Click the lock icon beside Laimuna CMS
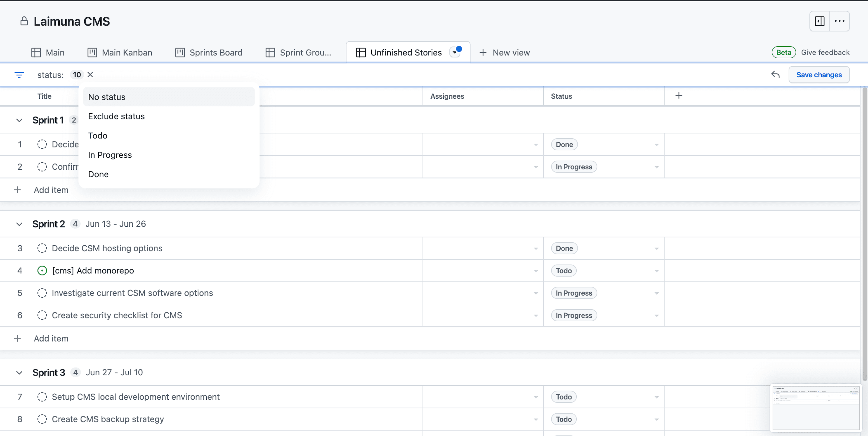Viewport: 868px width, 436px height. click(24, 21)
